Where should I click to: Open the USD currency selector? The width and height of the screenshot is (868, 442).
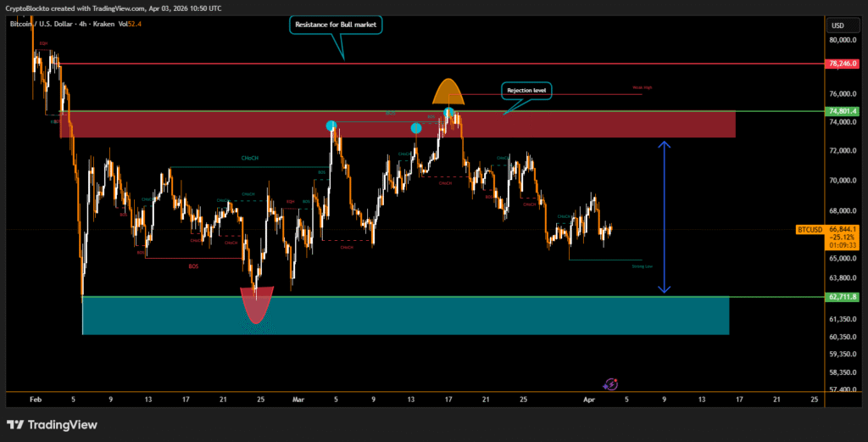coord(838,25)
